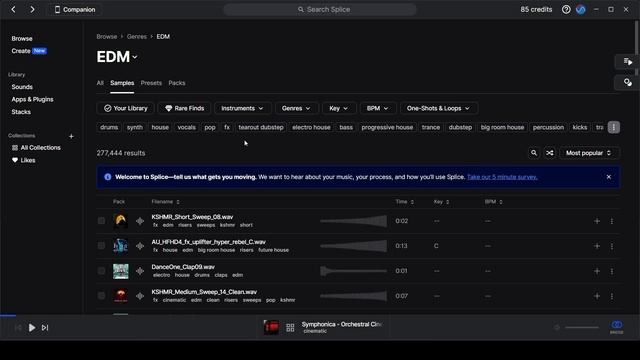Image resolution: width=640 pixels, height=360 pixels.
Task: Open the user profile avatar
Action: 580,9
